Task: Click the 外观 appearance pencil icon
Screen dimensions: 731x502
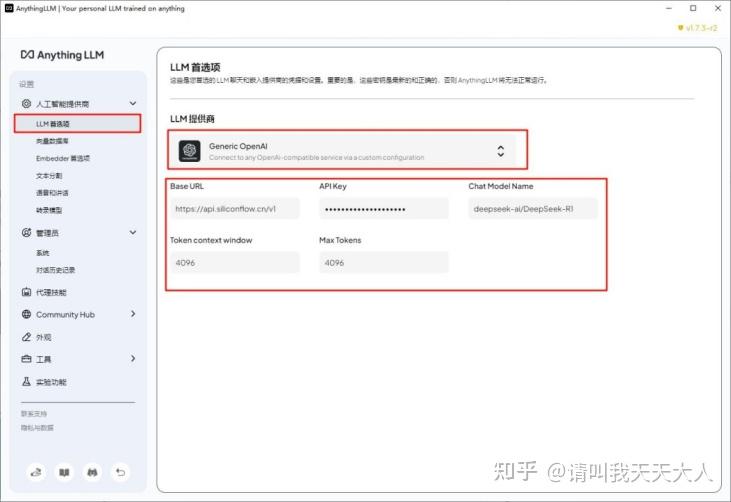Action: pyautogui.click(x=27, y=337)
